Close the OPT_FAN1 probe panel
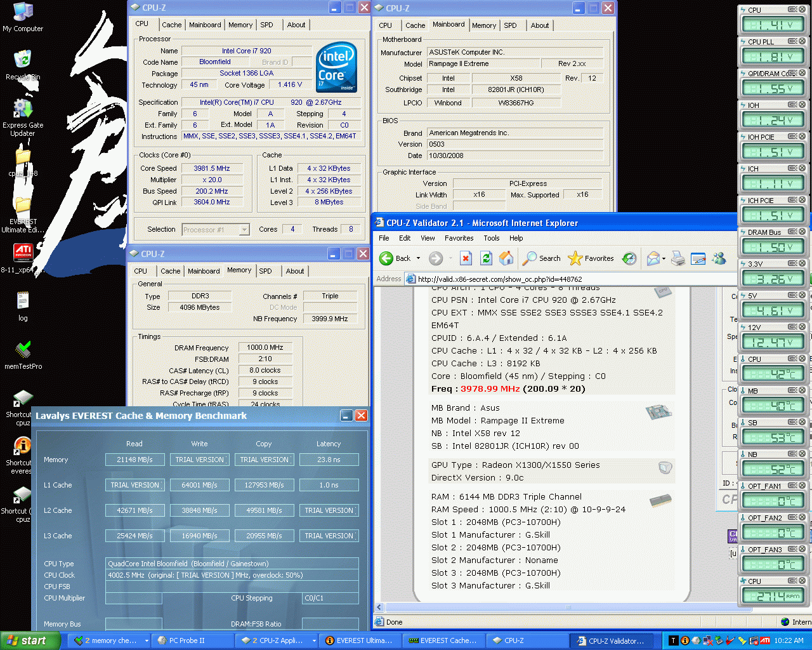 802,486
